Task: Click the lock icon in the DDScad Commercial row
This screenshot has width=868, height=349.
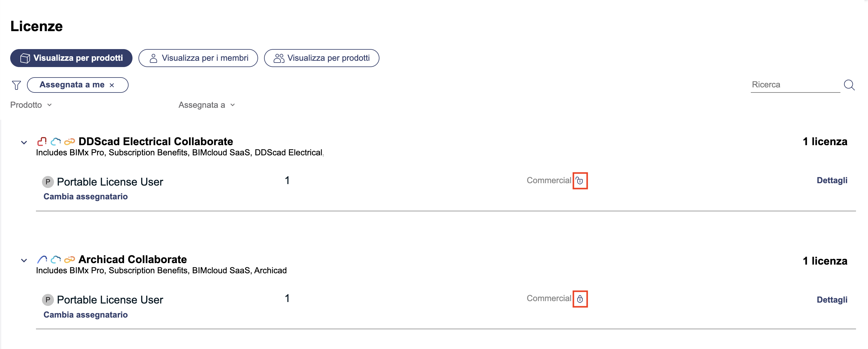Action: click(580, 181)
